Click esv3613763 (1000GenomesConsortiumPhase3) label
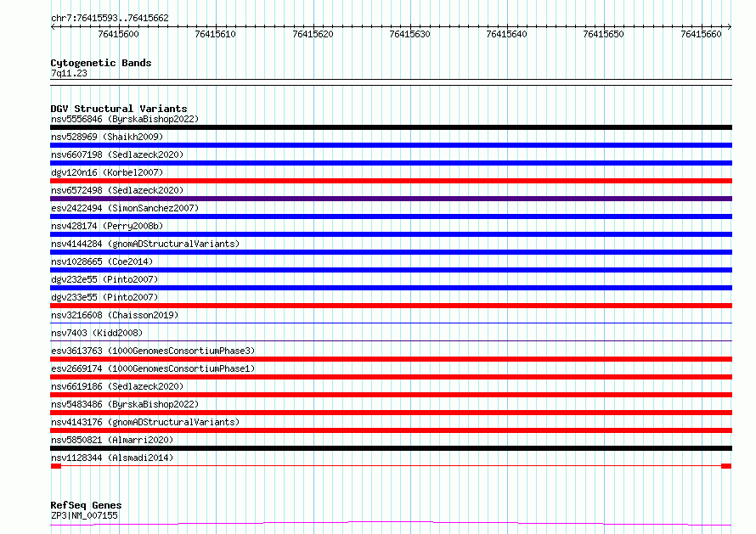756x534 pixels. point(153,351)
